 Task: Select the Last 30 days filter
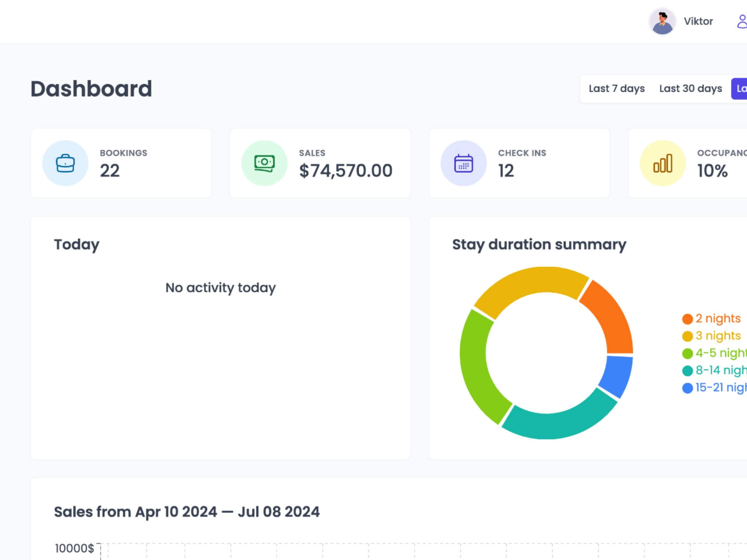691,89
